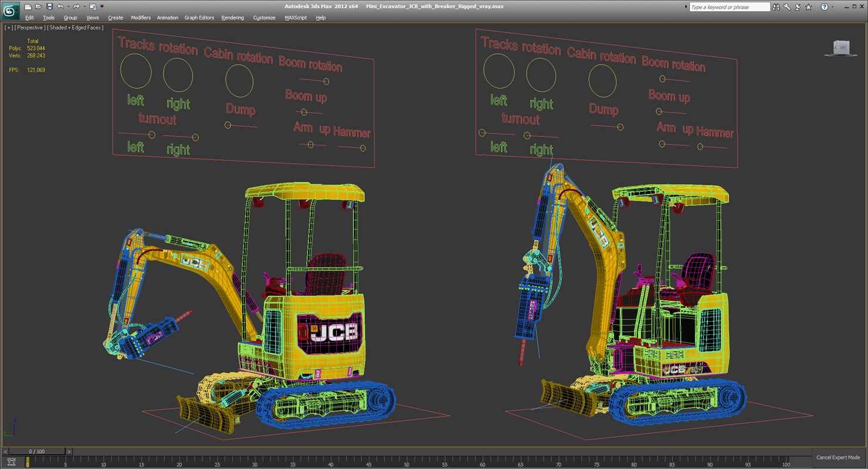The width and height of the screenshot is (868, 469).
Task: Click the binoculars search icon
Action: (776, 7)
